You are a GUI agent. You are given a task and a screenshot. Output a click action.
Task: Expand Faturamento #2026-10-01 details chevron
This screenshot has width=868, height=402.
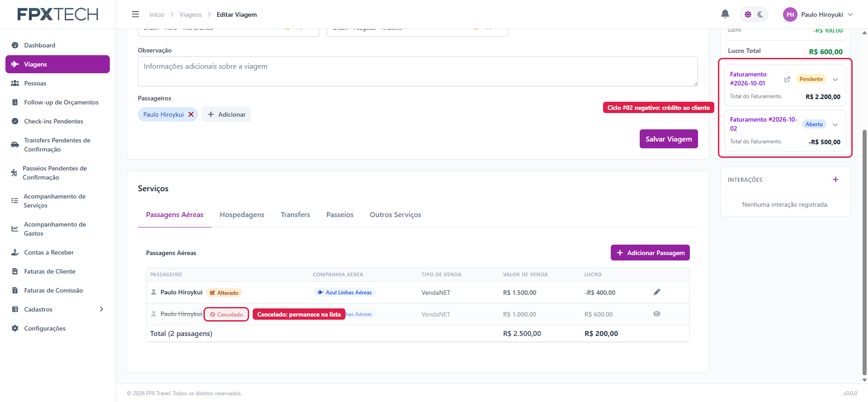coord(835,80)
